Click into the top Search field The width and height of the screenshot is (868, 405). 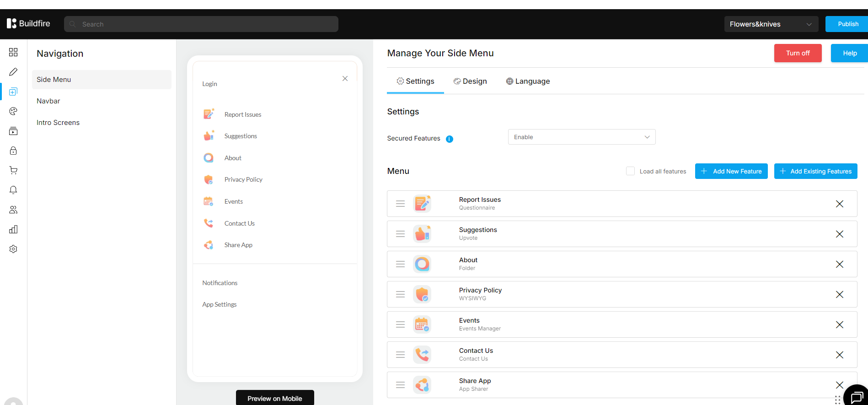pos(201,24)
